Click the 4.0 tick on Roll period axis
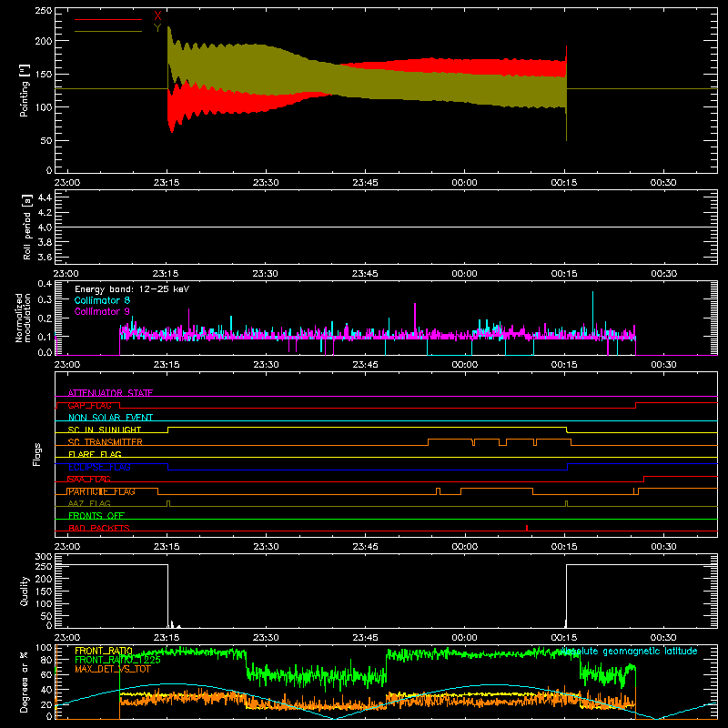 45,227
